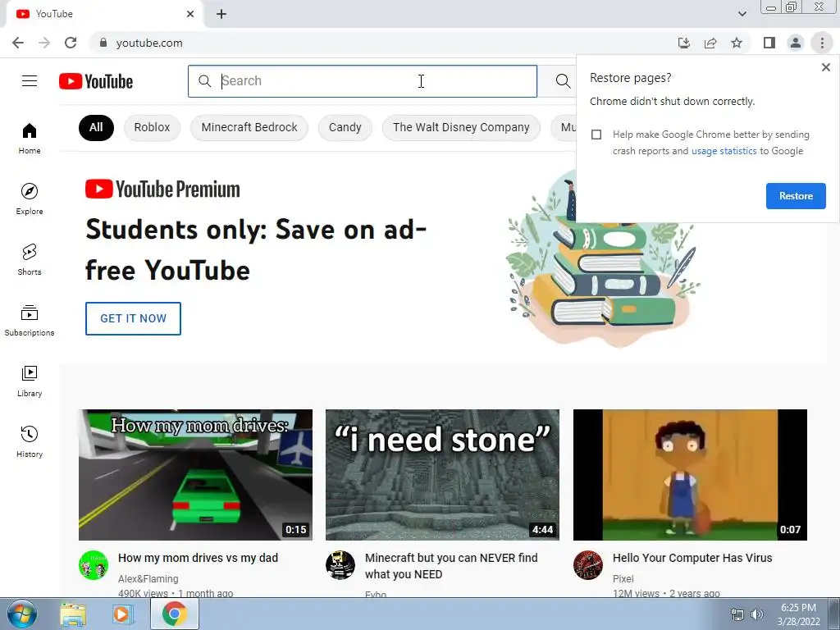Viewport: 840px width, 630px height.
Task: Open the Hello Your Computer Has Virus thumbnail
Action: click(x=690, y=475)
